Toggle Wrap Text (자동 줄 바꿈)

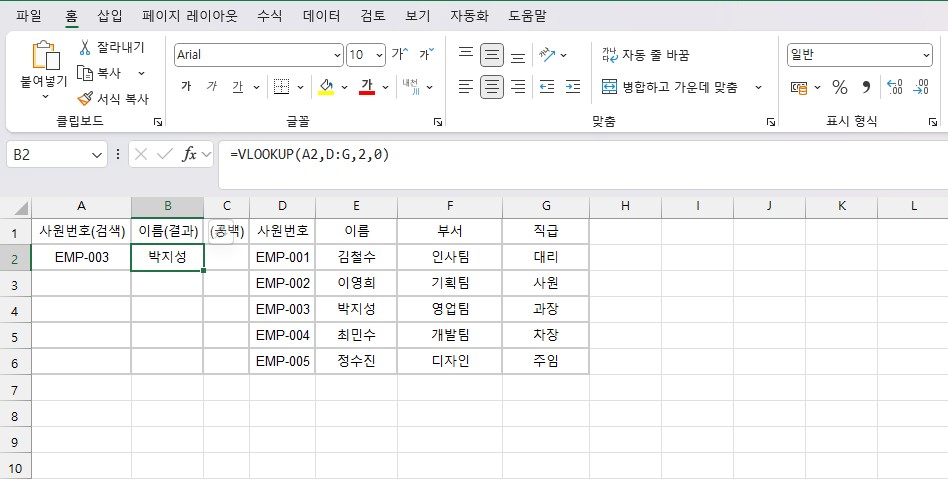click(645, 55)
